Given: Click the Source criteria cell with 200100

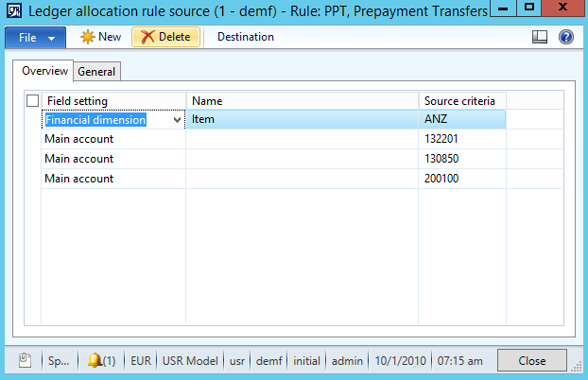Looking at the screenshot, I should (461, 179).
